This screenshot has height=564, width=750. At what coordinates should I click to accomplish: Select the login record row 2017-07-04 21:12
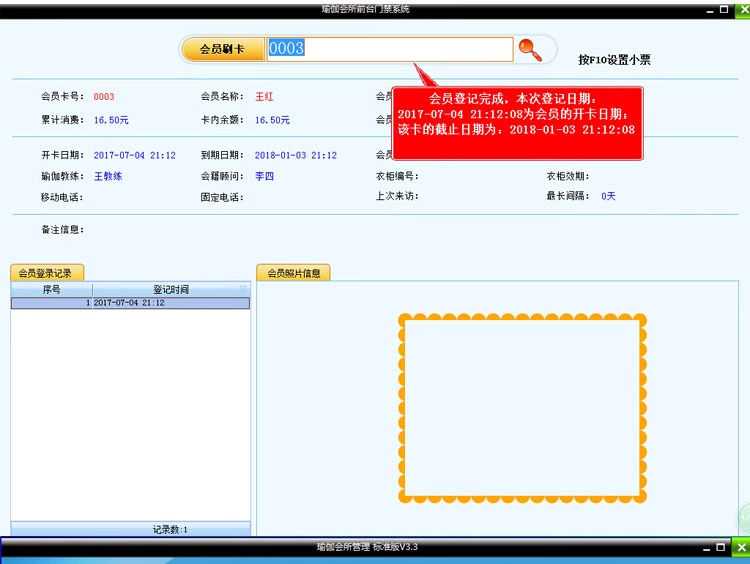[130, 303]
